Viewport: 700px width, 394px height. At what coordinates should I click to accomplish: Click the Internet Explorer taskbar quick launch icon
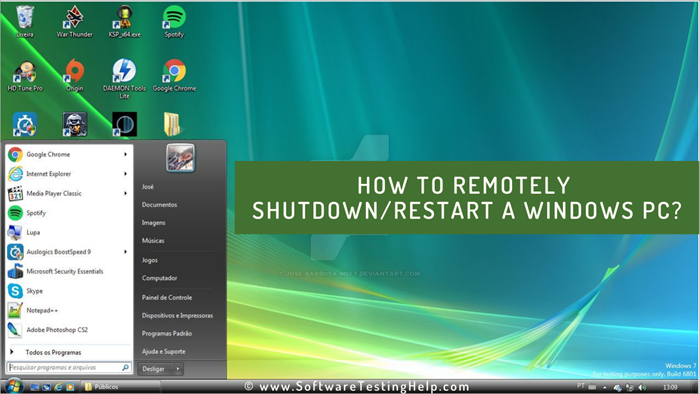pos(58,387)
